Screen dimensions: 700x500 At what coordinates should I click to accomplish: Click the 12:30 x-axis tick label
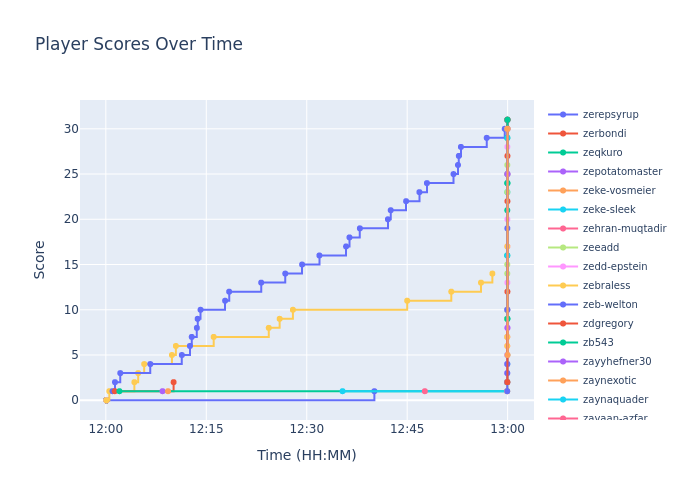click(x=306, y=429)
